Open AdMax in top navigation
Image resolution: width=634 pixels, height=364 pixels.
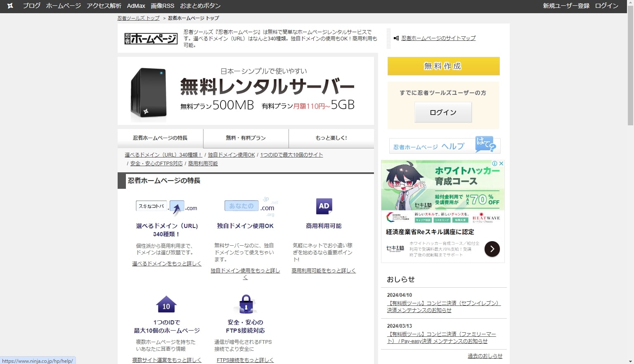tap(136, 6)
